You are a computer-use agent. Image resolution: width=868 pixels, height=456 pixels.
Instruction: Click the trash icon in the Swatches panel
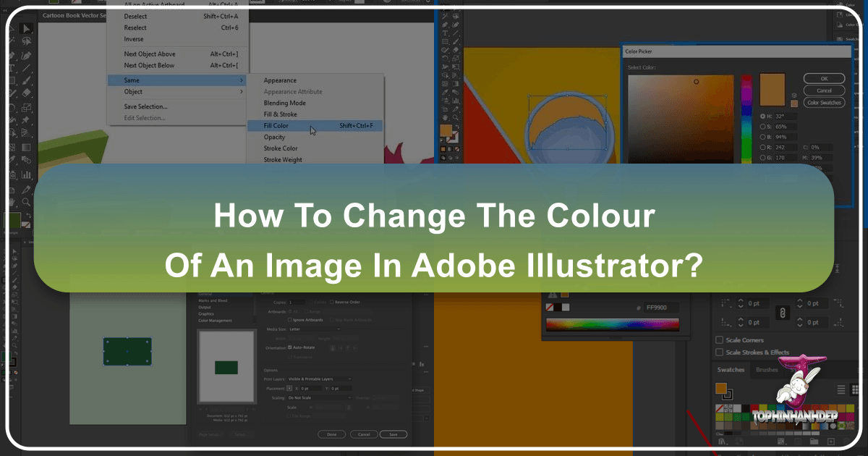pyautogui.click(x=846, y=442)
